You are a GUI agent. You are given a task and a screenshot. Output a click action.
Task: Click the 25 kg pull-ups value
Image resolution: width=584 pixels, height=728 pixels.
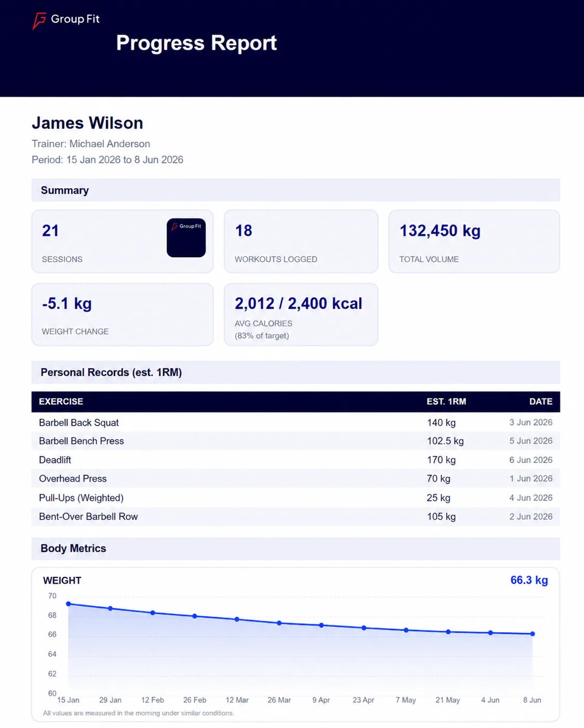[438, 498]
